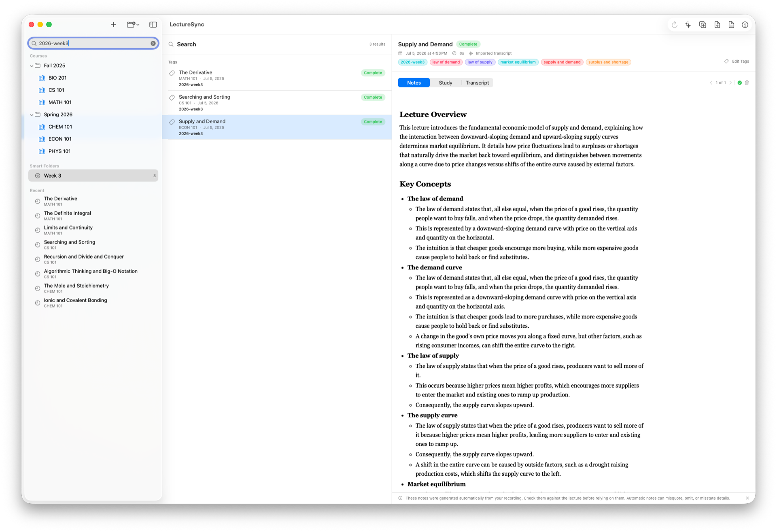The width and height of the screenshot is (777, 532).
Task: Click the surplus and shortage tag
Action: coord(608,62)
